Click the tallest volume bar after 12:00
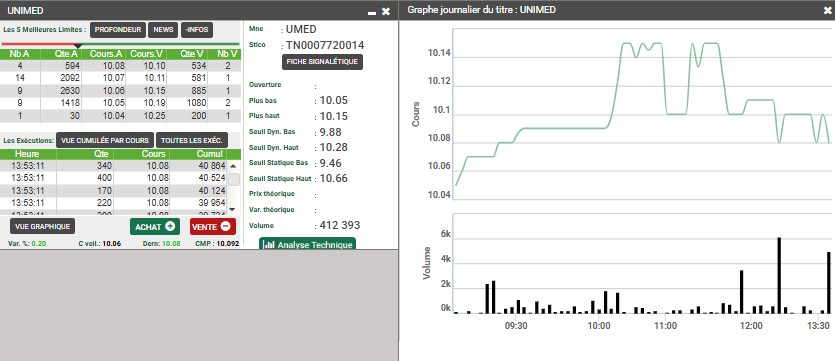This screenshot has height=361, width=835. coord(779,275)
